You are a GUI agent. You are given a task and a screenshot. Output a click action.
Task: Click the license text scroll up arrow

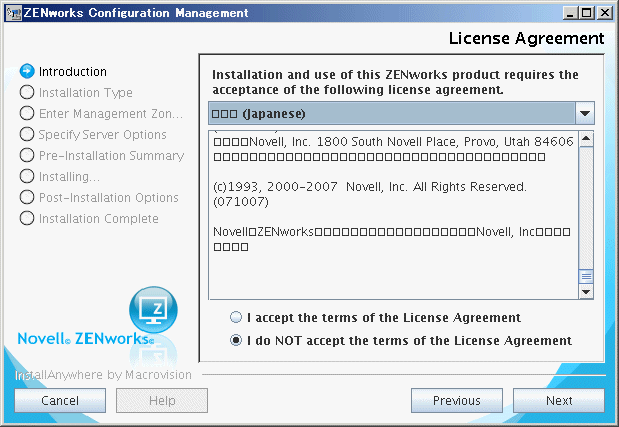[586, 139]
